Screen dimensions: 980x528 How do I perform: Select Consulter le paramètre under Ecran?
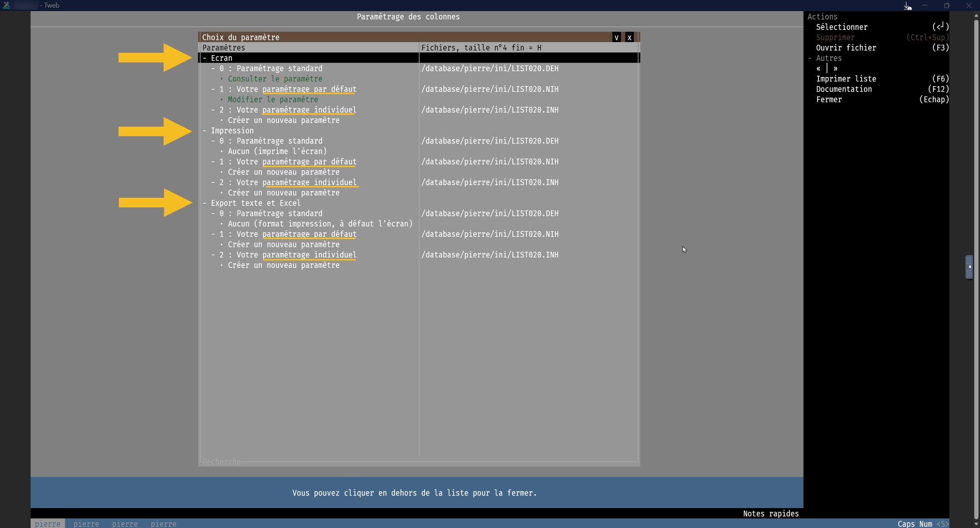coord(275,79)
